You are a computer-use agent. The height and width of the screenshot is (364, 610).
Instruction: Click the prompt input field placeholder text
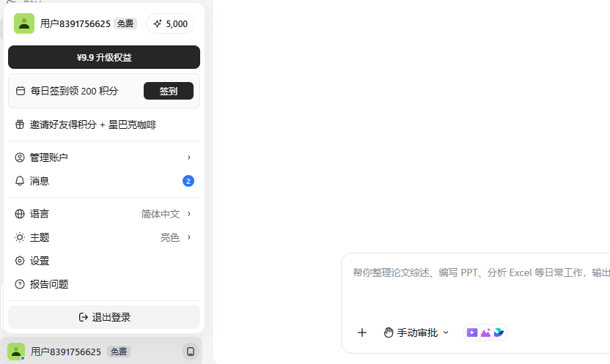pos(481,272)
